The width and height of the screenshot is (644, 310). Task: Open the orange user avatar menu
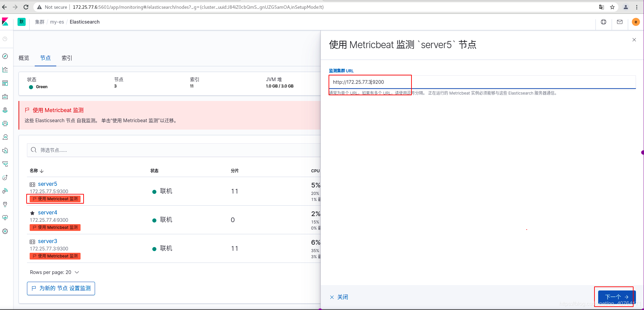tap(636, 22)
